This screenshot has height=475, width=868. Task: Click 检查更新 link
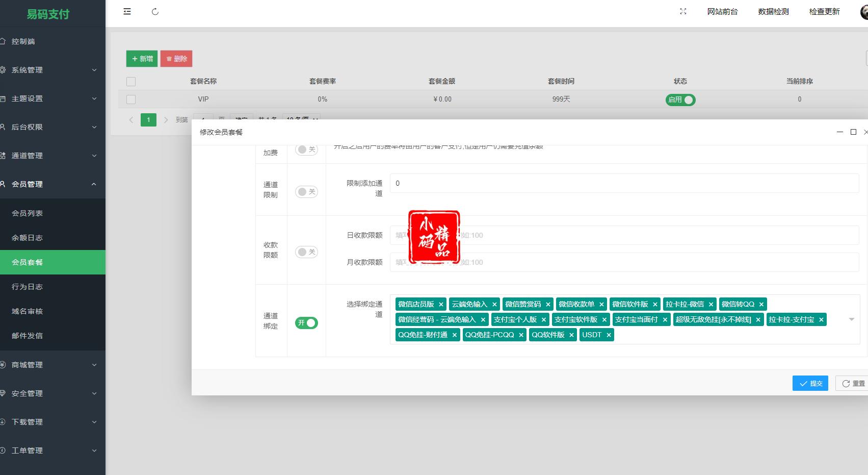824,12
